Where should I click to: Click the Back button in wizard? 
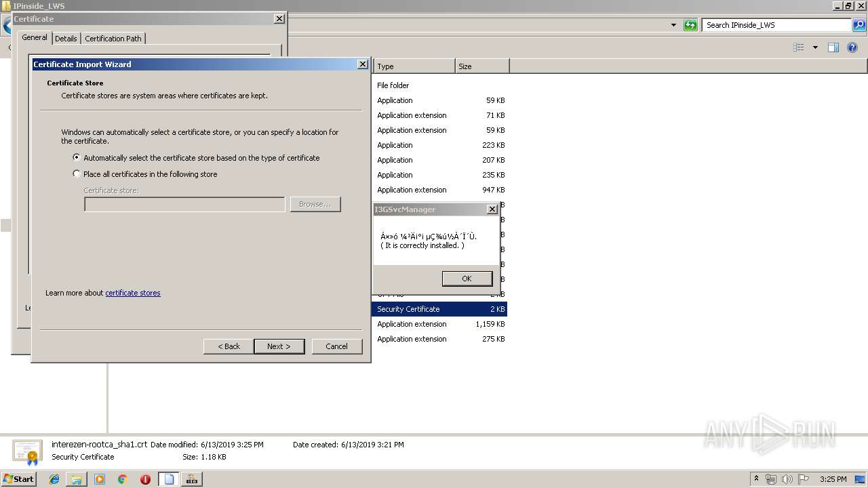click(x=229, y=346)
